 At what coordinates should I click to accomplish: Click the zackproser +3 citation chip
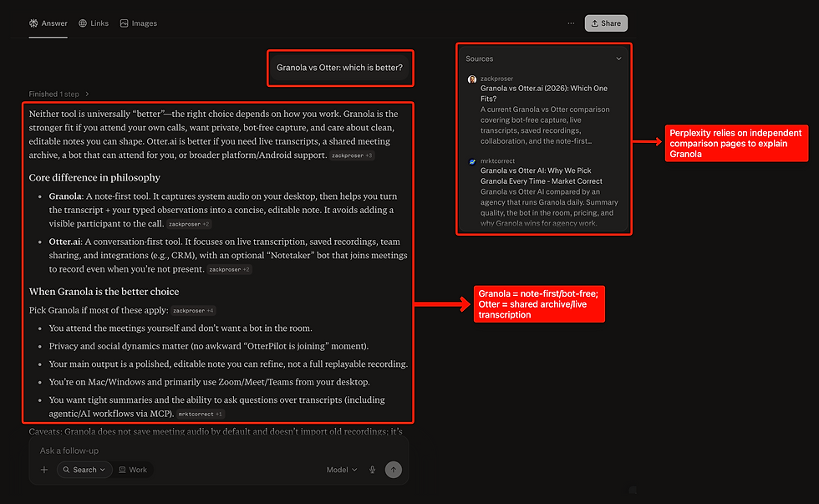point(352,155)
